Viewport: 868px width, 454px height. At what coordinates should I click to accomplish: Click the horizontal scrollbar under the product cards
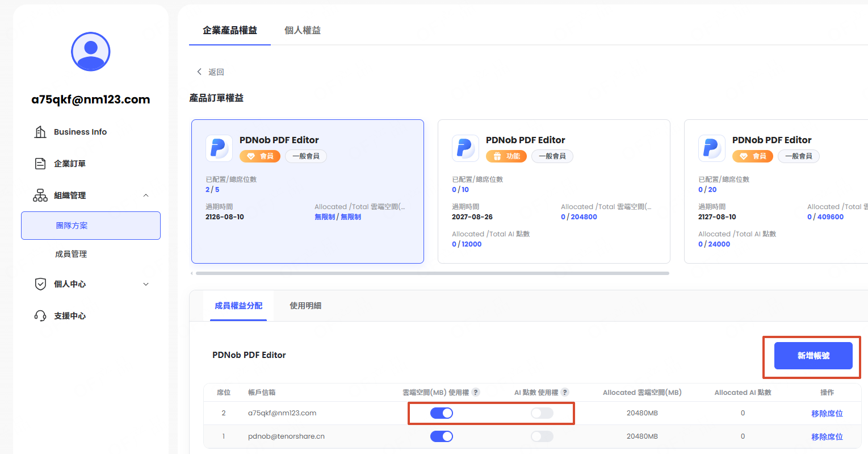tap(433, 273)
